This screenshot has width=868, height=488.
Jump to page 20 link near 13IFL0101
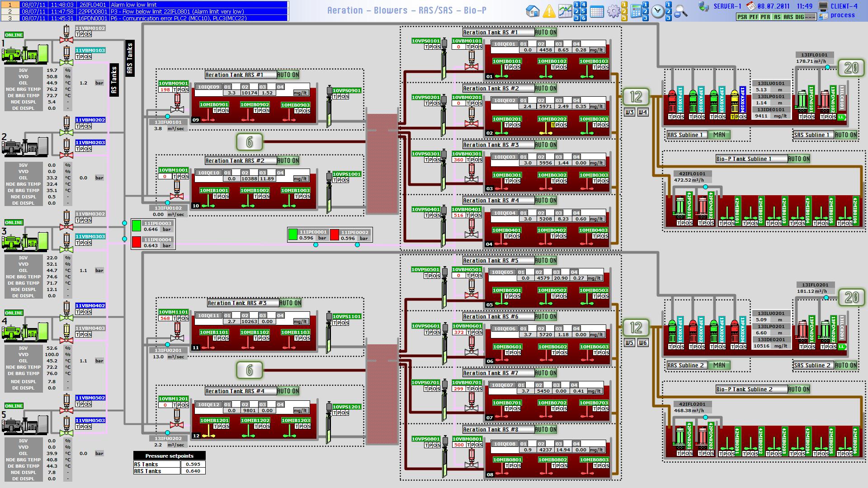[x=851, y=68]
